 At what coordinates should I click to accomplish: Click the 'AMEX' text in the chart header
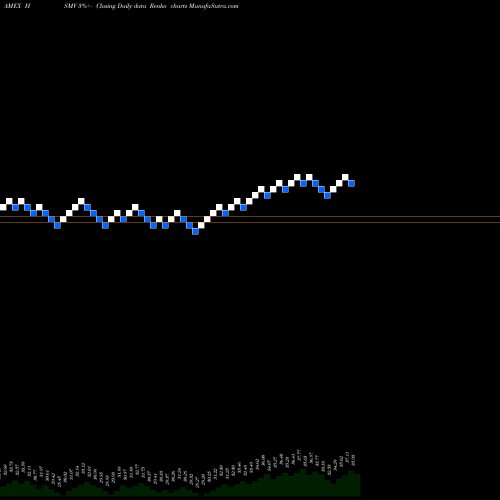pyautogui.click(x=13, y=6)
